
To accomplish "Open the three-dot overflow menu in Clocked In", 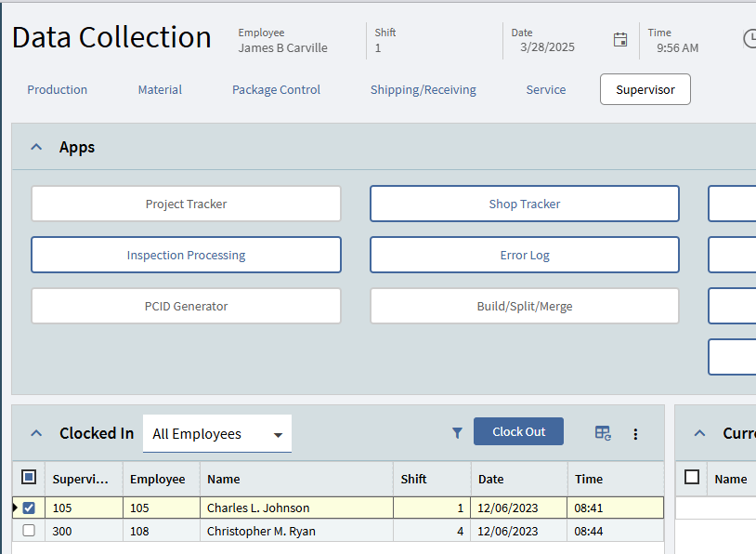I will (635, 434).
